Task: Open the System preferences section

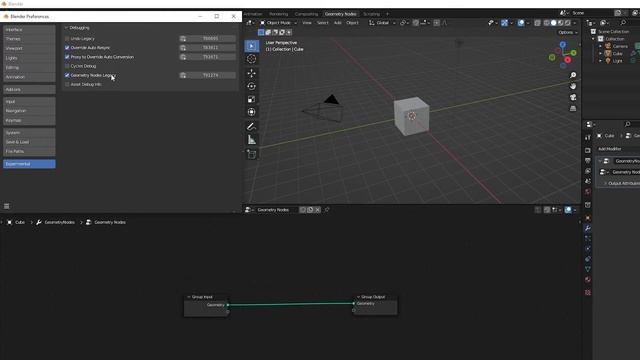Action: 29,133
